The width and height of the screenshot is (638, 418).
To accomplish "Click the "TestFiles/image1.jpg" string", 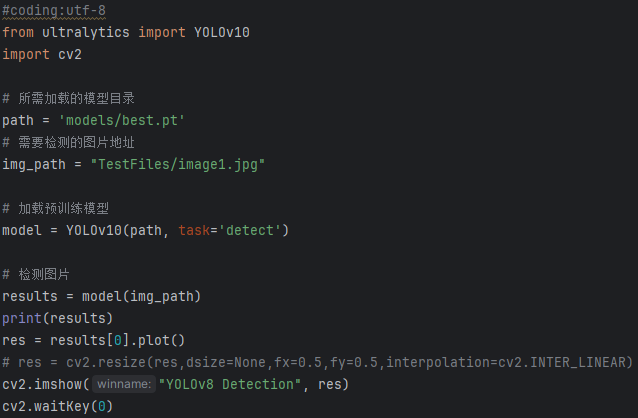I will coord(178,164).
